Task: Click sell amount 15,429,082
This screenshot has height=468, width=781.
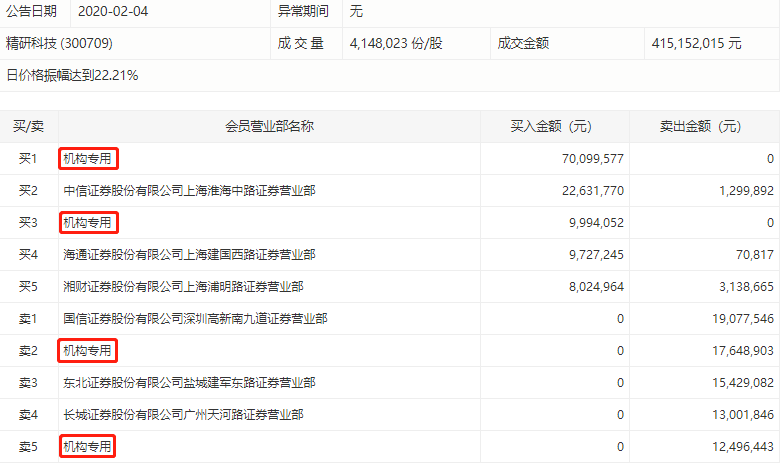Action: pos(743,383)
